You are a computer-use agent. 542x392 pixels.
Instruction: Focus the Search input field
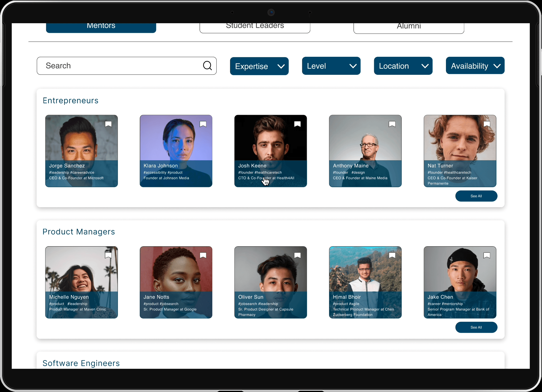pos(127,66)
